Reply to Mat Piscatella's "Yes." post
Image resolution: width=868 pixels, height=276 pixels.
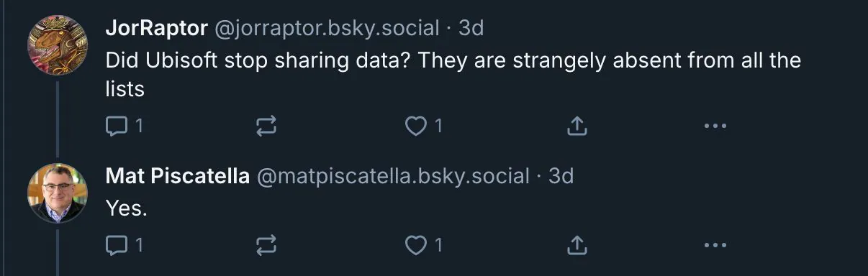(124, 246)
